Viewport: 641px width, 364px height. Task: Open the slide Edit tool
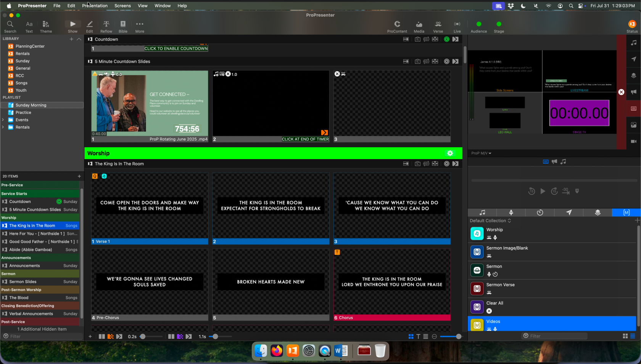tap(90, 26)
